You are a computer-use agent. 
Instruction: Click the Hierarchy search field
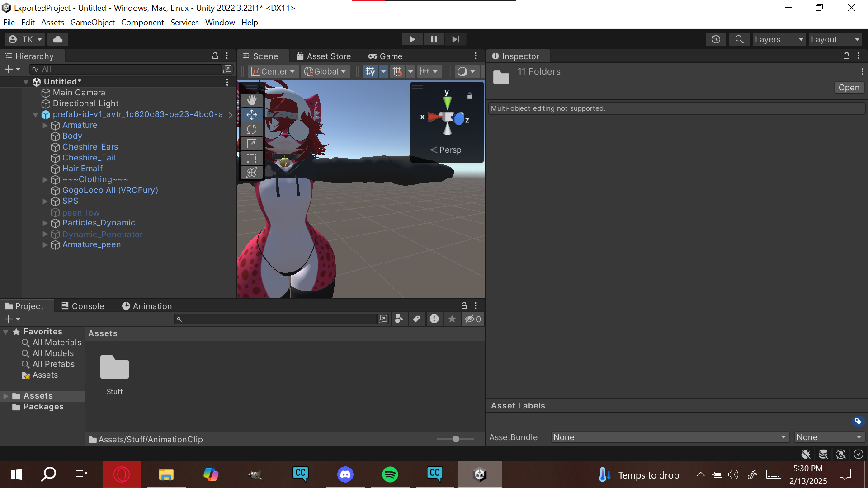126,69
